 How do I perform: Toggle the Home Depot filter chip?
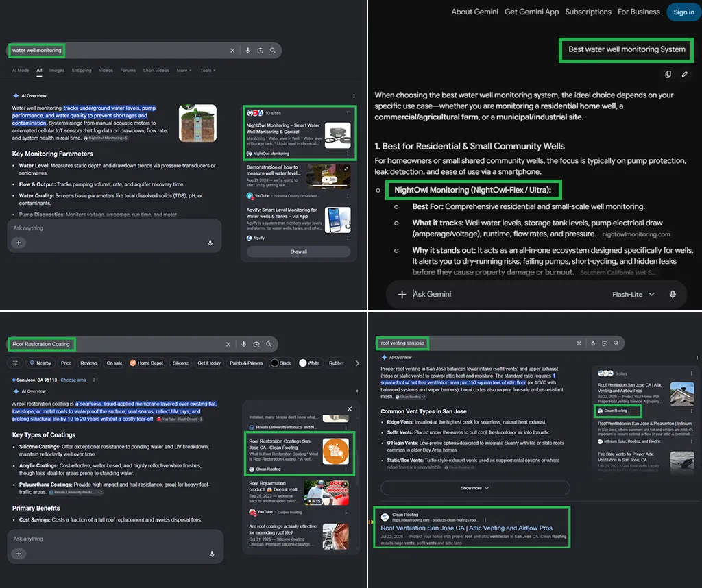tap(147, 363)
